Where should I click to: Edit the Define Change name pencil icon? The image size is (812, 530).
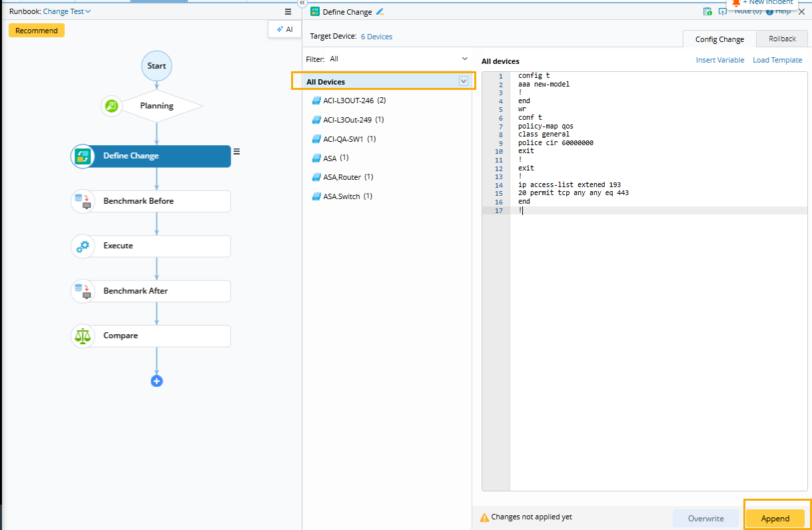pos(380,12)
